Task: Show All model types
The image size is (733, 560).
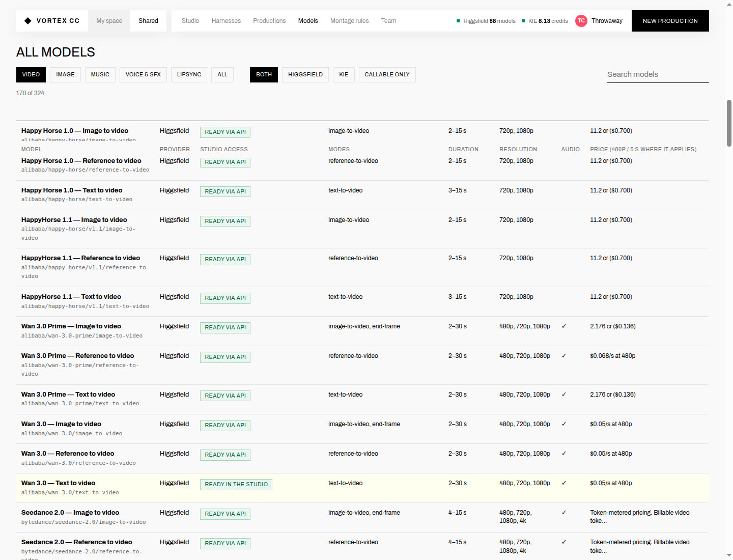Action: tap(222, 74)
